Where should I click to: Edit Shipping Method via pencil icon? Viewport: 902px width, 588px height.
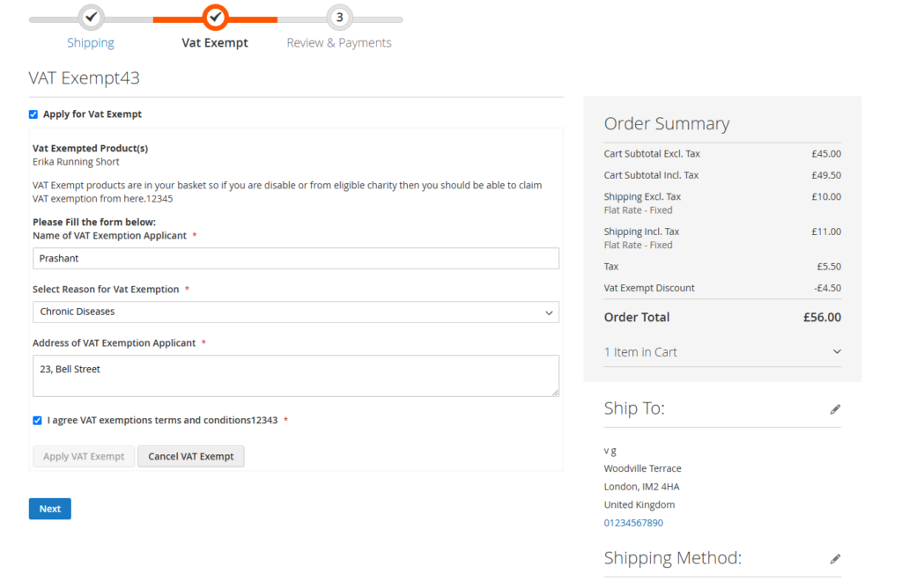[835, 559]
